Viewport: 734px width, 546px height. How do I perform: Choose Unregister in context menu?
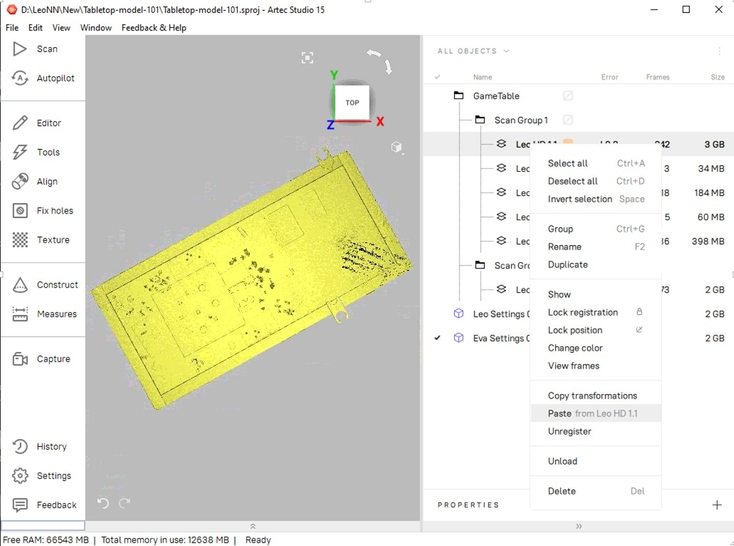pyautogui.click(x=595, y=431)
